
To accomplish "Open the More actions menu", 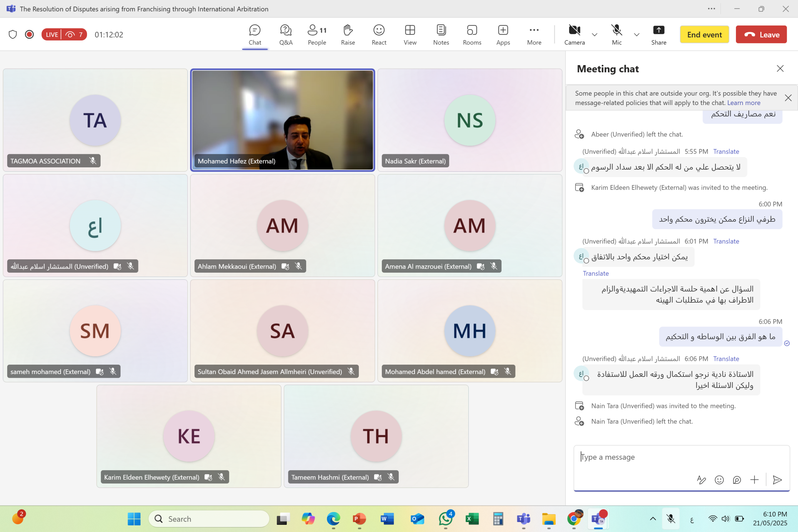I will tap(534, 35).
